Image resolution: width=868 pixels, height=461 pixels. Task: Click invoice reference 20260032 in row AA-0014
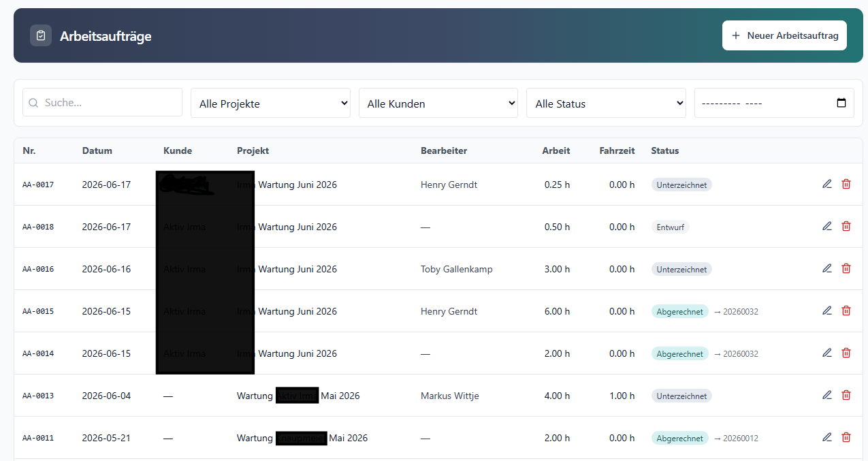pos(736,353)
